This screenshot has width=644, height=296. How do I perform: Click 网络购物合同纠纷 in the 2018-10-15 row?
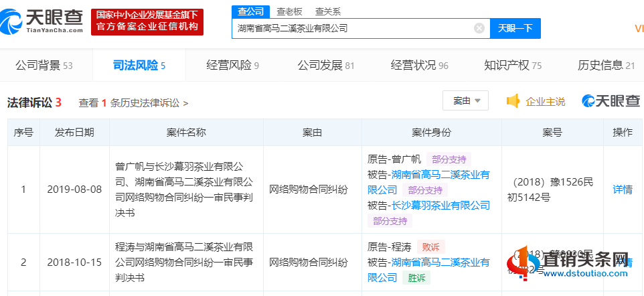(x=309, y=263)
